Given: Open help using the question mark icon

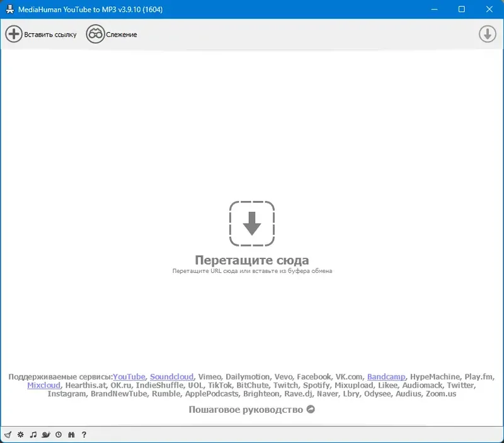Looking at the screenshot, I should (84, 434).
